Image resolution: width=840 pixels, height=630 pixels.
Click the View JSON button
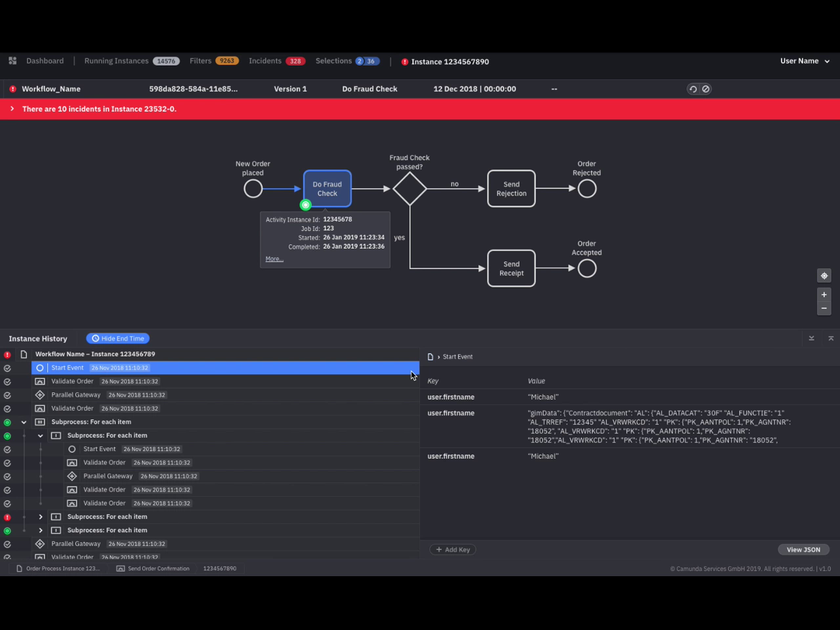[x=803, y=550]
